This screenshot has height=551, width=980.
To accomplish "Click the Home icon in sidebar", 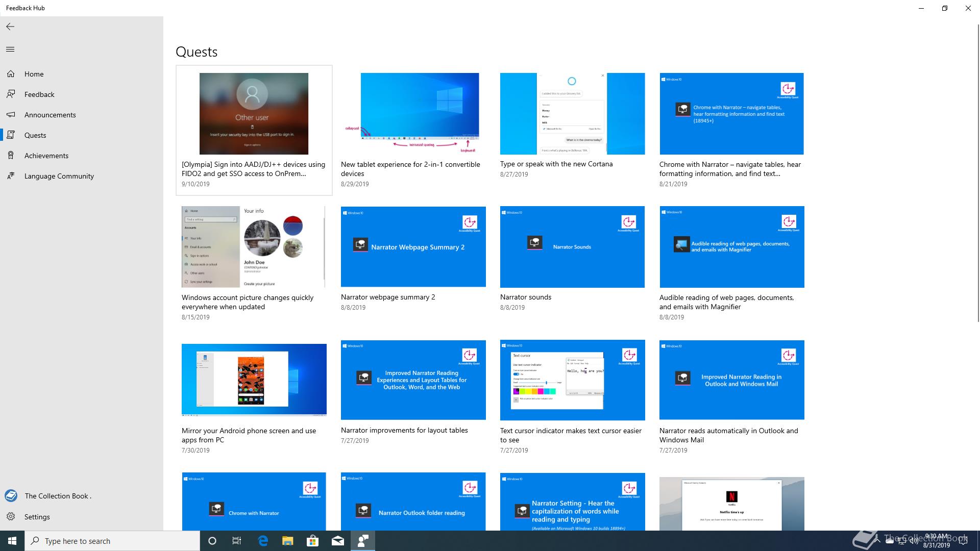I will (11, 74).
